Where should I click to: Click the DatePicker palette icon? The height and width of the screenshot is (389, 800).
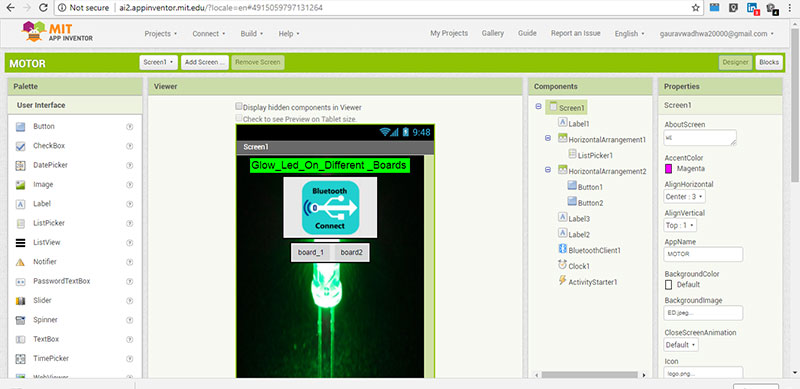click(x=20, y=165)
